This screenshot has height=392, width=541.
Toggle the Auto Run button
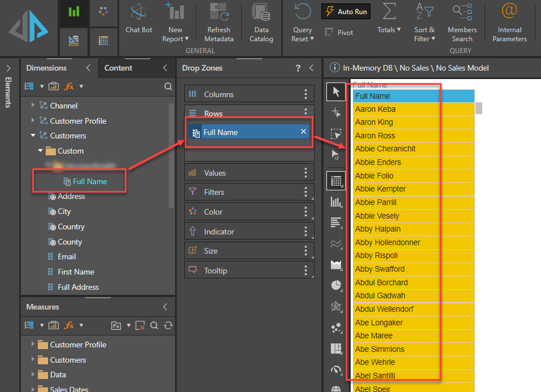pyautogui.click(x=346, y=11)
